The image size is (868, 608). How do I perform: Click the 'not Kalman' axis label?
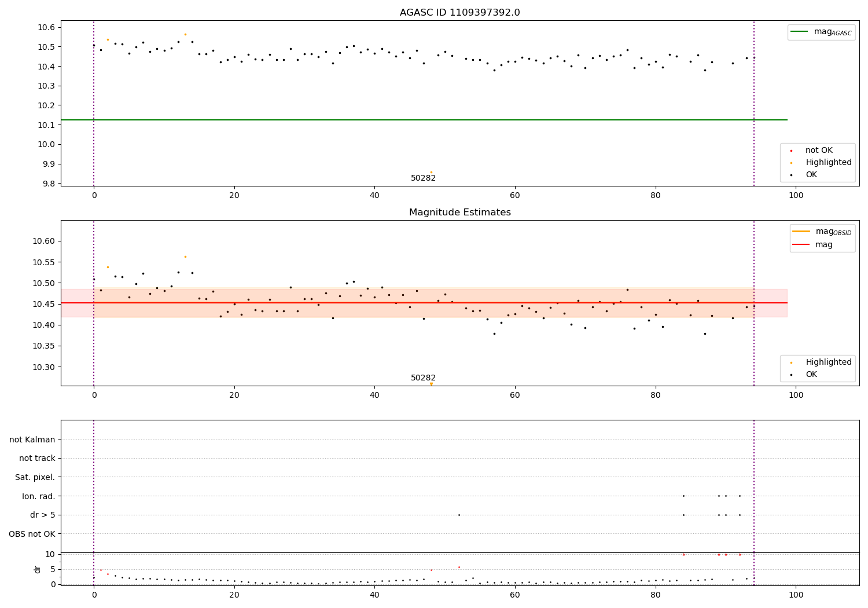[32, 440]
